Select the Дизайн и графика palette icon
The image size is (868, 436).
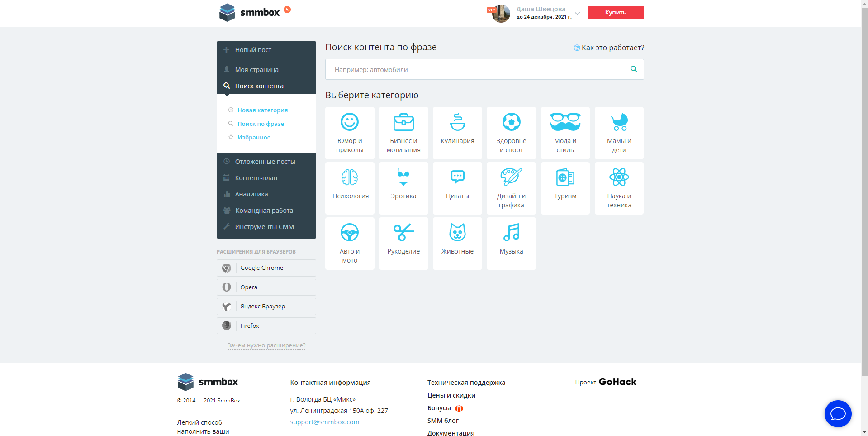click(511, 177)
